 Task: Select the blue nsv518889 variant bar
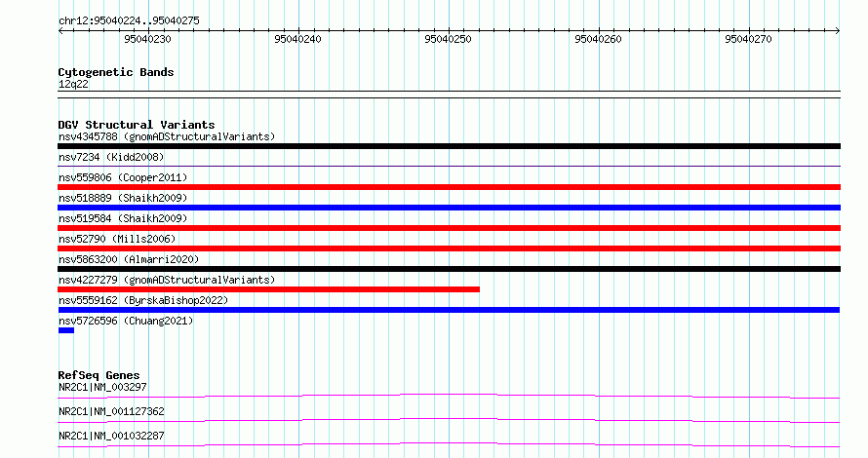tap(449, 208)
